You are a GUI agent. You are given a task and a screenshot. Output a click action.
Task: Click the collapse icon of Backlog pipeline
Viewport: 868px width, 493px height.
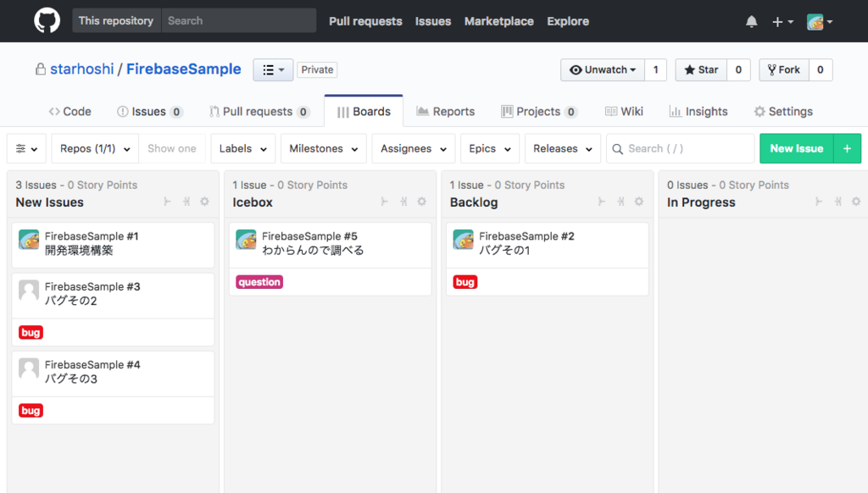point(602,202)
